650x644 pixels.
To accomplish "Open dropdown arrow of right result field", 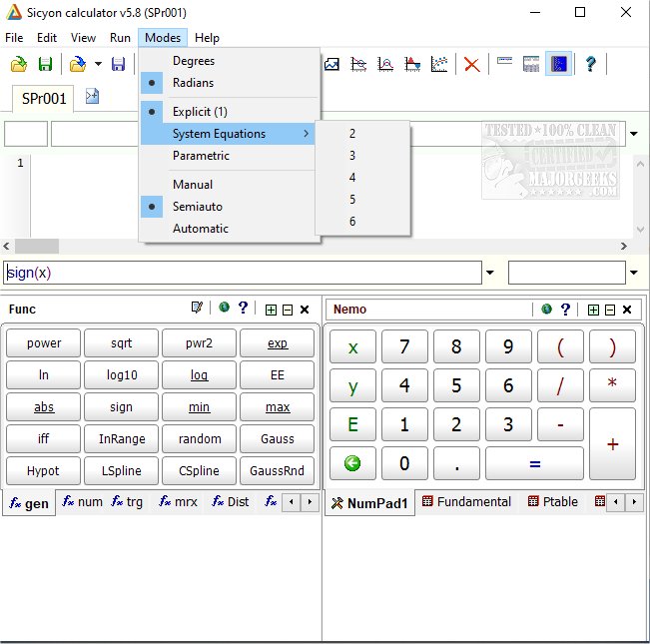I will [634, 273].
